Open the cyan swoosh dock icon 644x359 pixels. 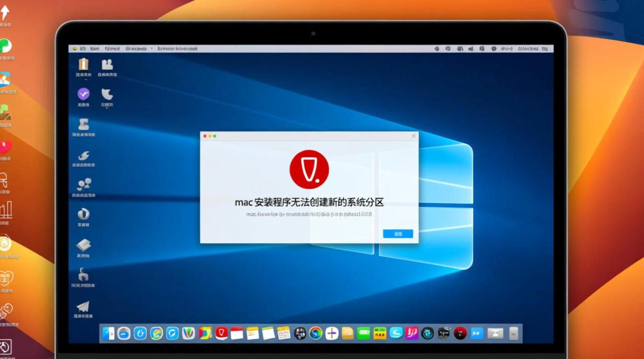396,333
